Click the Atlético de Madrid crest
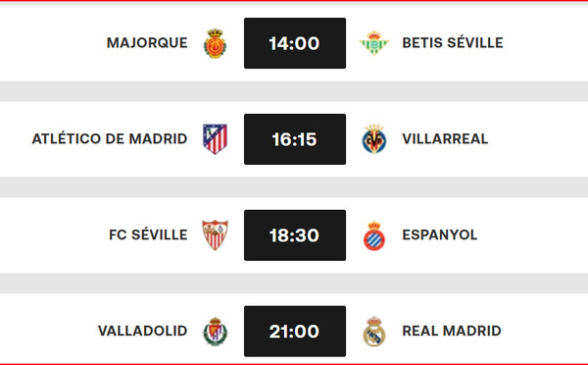This screenshot has height=365, width=588. [215, 139]
